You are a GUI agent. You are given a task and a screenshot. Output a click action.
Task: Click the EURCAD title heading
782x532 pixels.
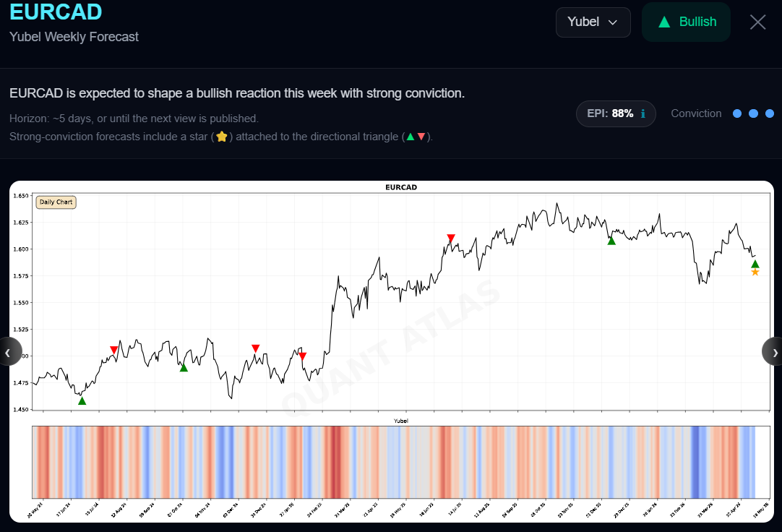(x=56, y=12)
